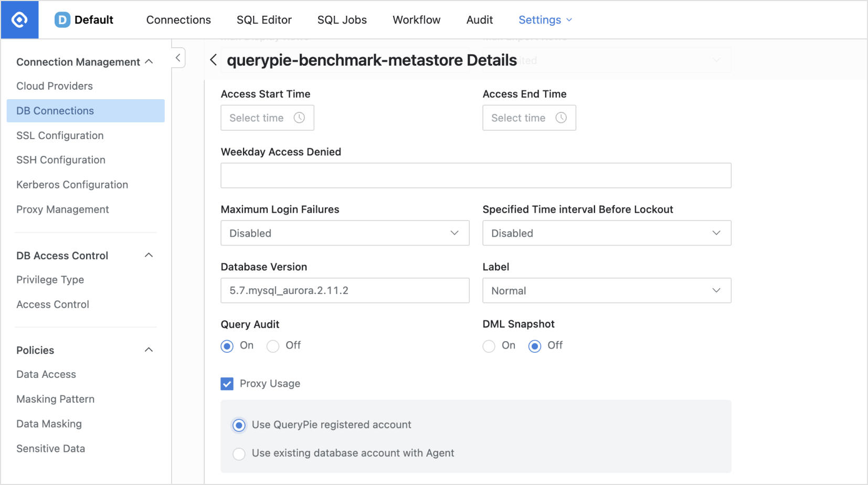
Task: Click the Default workspace D icon
Action: click(62, 20)
